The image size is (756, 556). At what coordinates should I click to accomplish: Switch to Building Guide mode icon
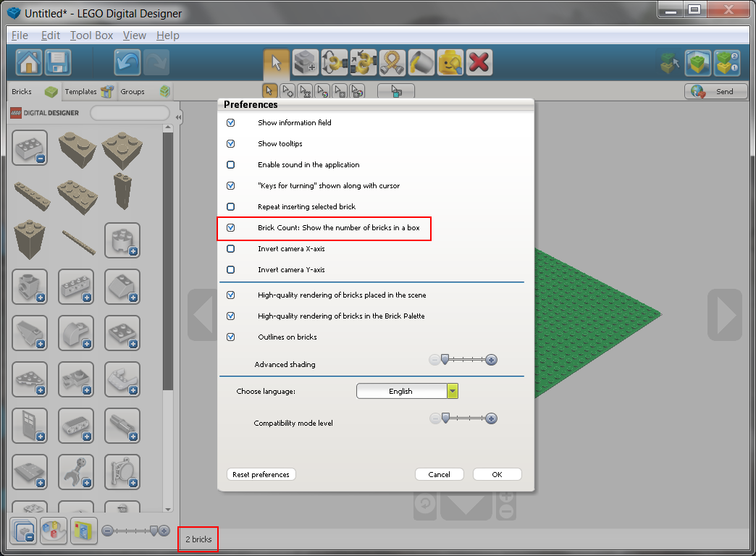coord(727,63)
